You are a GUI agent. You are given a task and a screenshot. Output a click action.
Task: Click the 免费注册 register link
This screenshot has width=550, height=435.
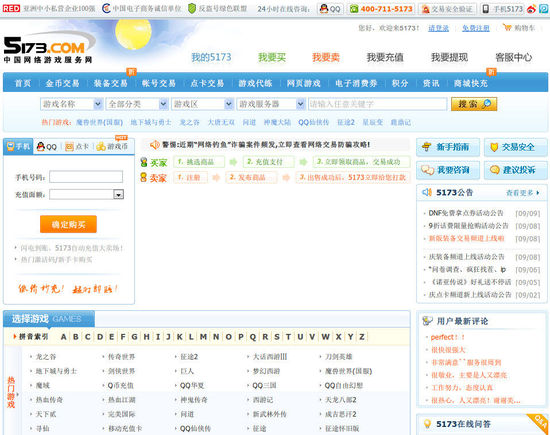[476, 28]
